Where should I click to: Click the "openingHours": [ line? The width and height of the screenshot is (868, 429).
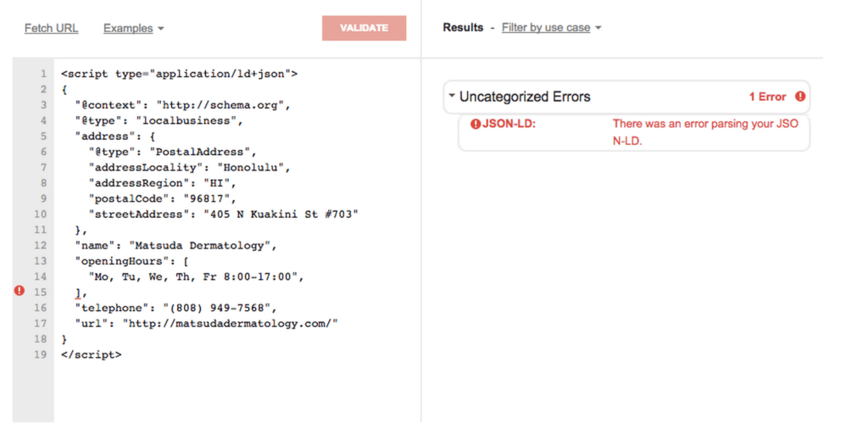(131, 260)
